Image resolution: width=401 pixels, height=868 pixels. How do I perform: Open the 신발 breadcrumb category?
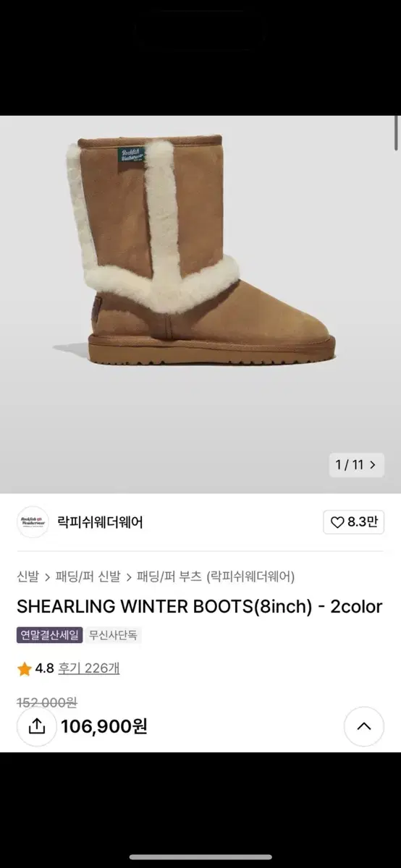click(x=28, y=576)
